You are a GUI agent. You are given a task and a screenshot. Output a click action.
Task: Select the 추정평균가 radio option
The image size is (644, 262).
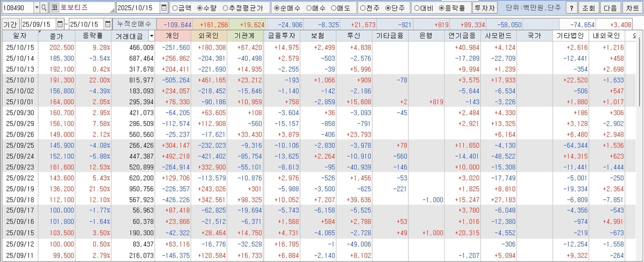pos(225,8)
